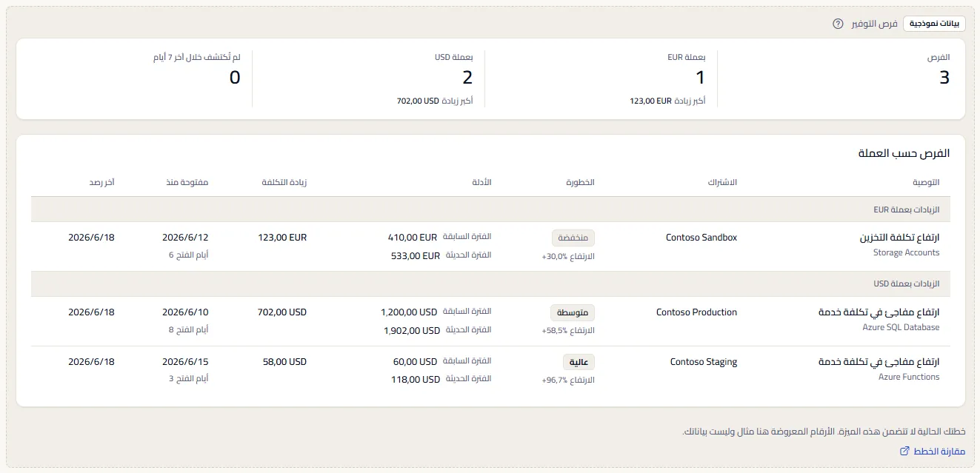Click the الأدلة column header
Image resolution: width=980 pixels, height=473 pixels.
coord(481,182)
